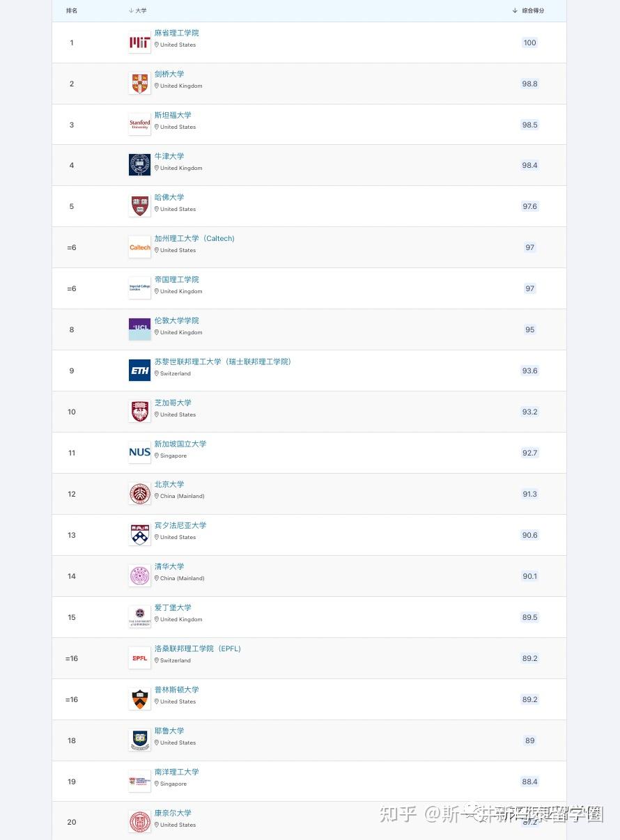
Task: Click the Stanford University logo
Action: point(139,125)
